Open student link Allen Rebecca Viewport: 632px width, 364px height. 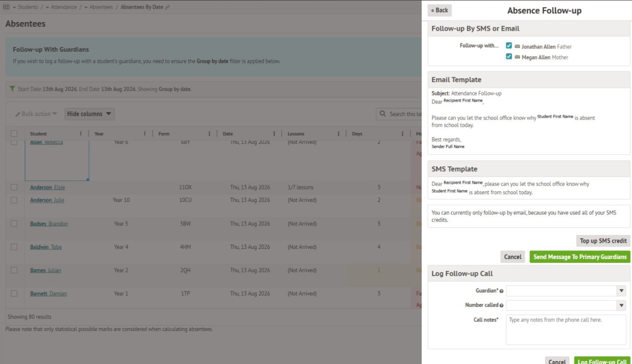pos(47,142)
